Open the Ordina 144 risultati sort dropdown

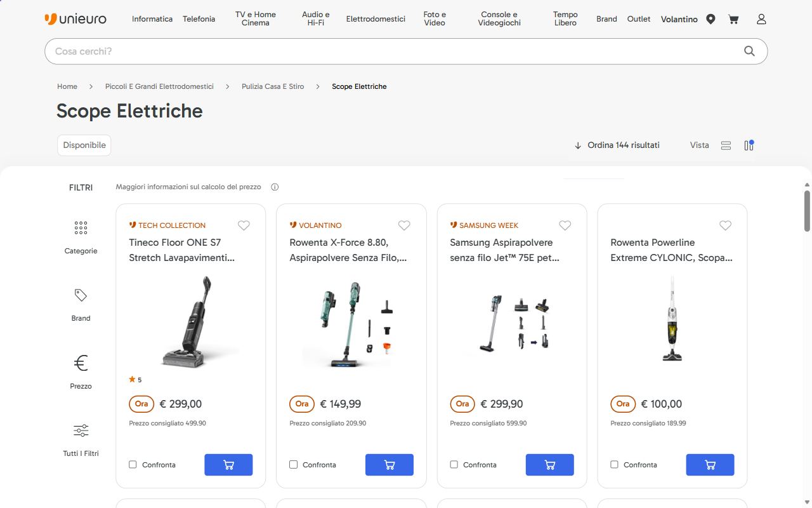click(x=617, y=145)
